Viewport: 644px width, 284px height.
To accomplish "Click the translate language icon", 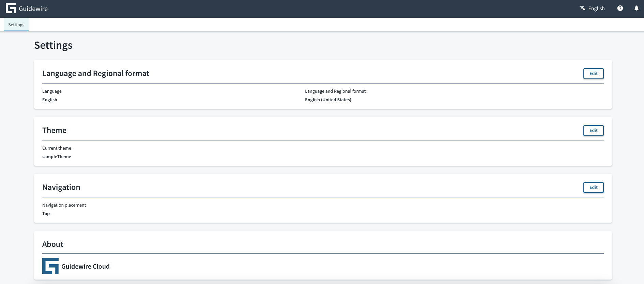I will coord(583,8).
